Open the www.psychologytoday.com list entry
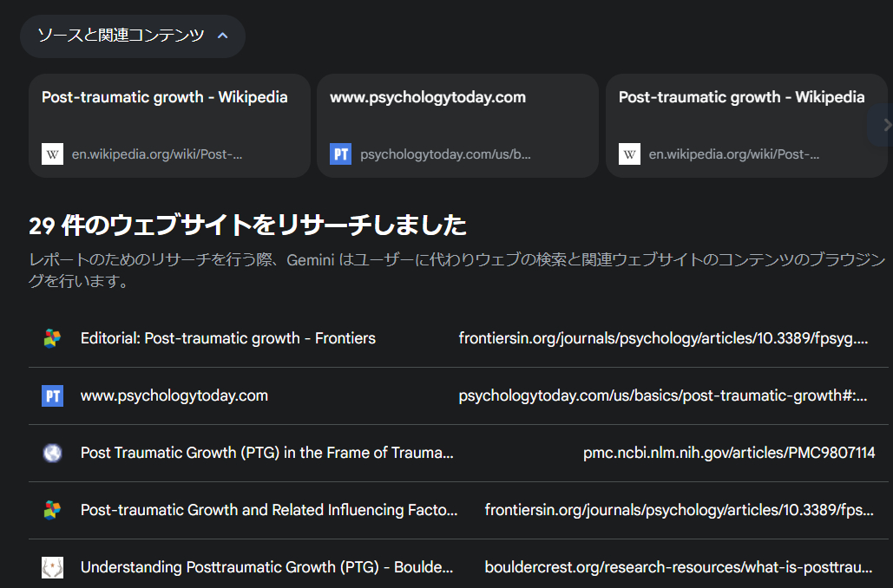The height and width of the screenshot is (588, 893). pos(174,395)
